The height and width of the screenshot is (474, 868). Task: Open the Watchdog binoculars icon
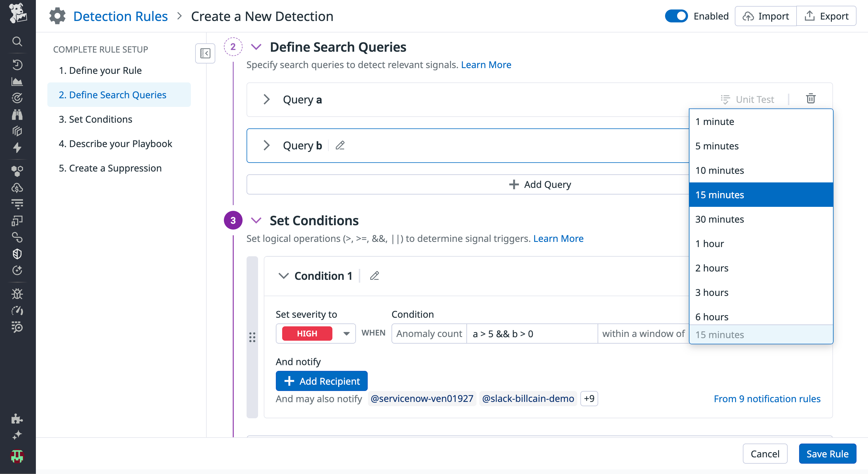tap(17, 115)
